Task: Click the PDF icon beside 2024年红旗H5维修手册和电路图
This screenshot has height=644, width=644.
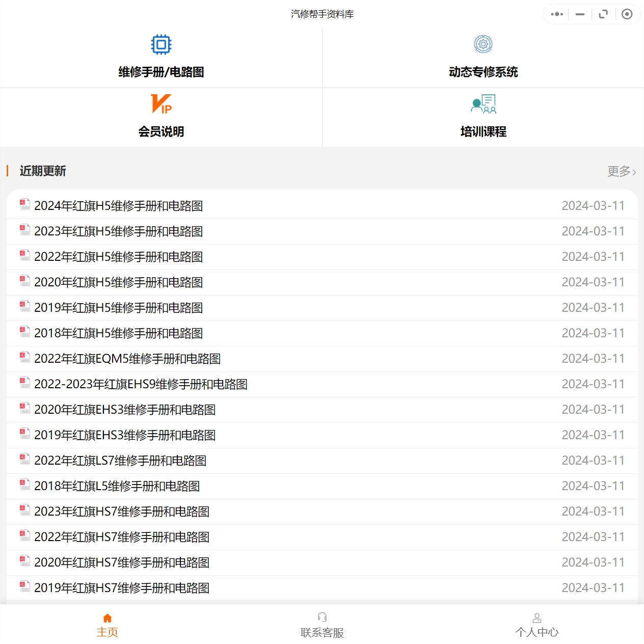Action: (24, 204)
